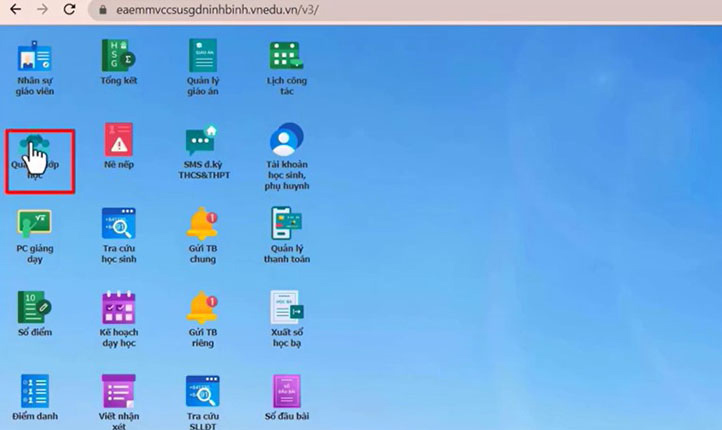Open the Tổng kết icon

tap(118, 55)
